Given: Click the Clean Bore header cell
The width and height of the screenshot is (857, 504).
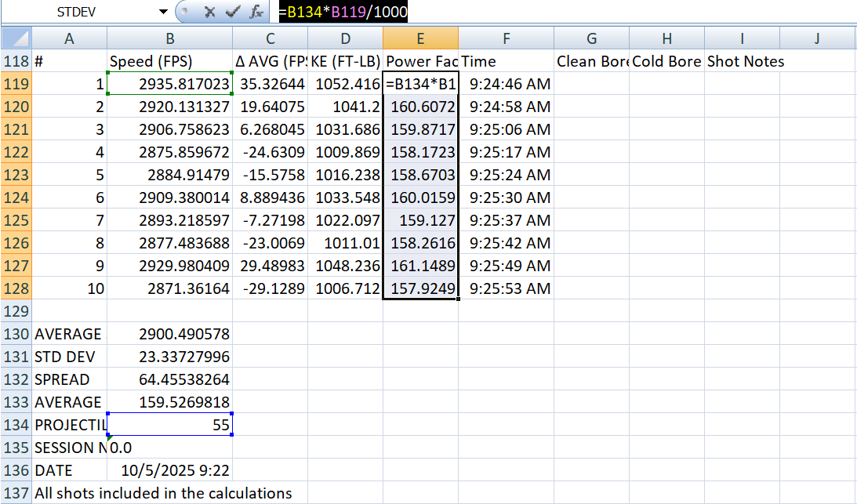Looking at the screenshot, I should pos(591,61).
